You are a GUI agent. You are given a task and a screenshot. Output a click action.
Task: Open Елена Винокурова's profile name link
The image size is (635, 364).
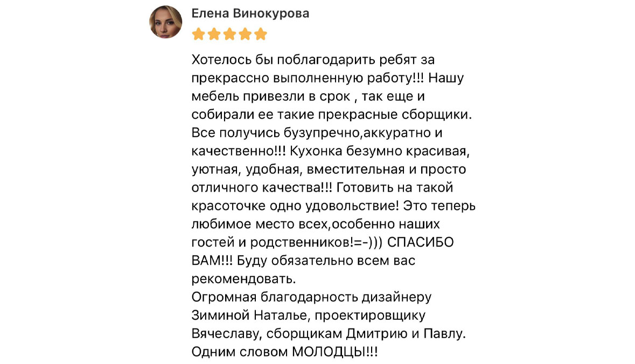[x=250, y=13]
